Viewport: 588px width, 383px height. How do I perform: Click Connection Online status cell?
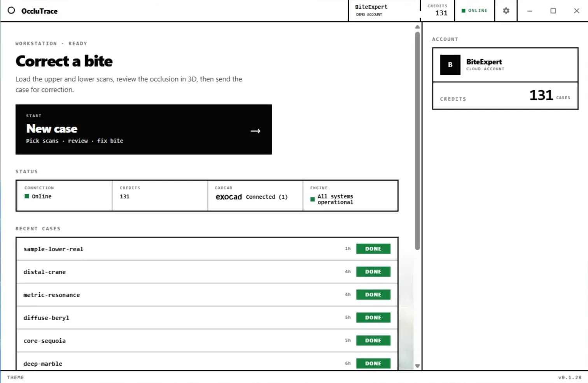point(65,196)
